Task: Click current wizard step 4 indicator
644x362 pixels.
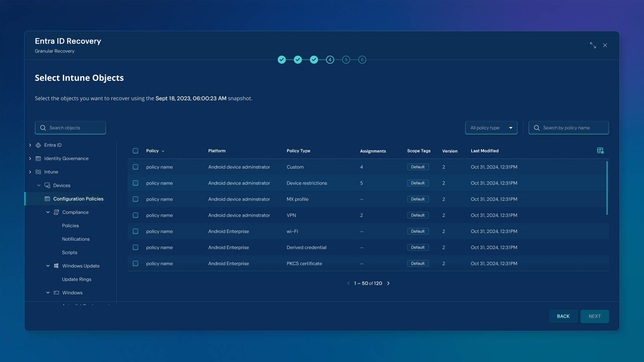Action: pos(330,60)
